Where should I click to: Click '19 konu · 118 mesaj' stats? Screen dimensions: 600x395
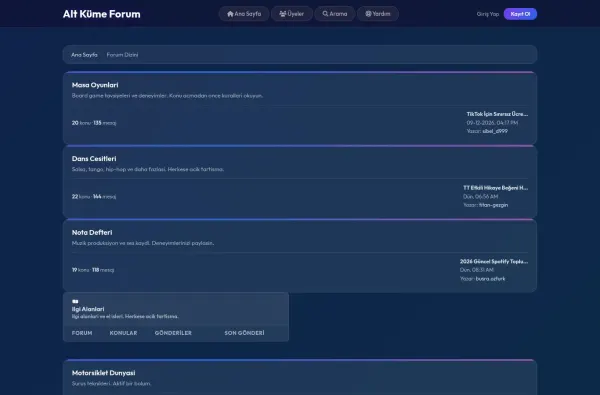[93, 270]
